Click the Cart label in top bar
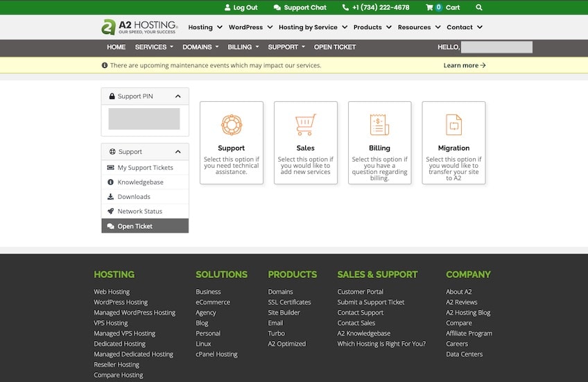 [x=453, y=8]
